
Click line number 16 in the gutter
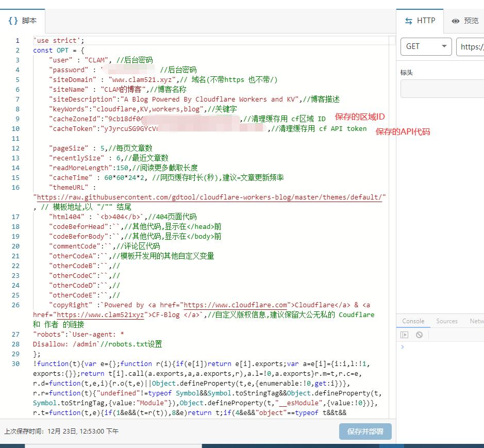click(15, 188)
